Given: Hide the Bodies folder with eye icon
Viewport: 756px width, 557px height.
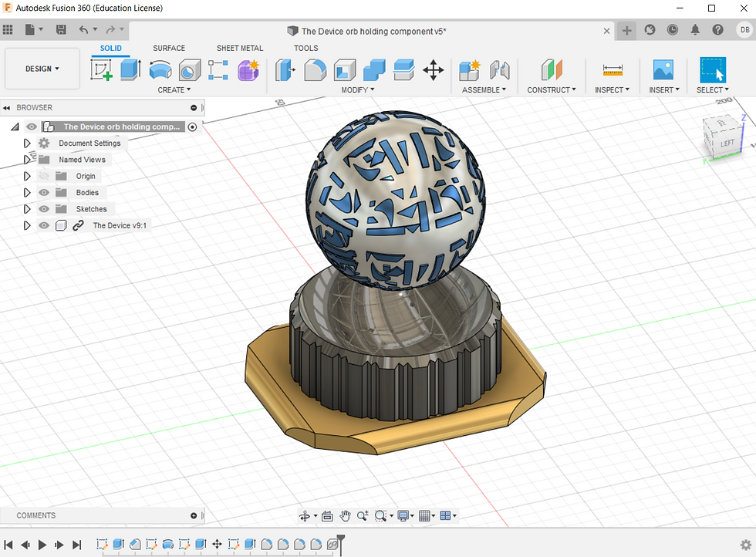Looking at the screenshot, I should click(x=44, y=193).
